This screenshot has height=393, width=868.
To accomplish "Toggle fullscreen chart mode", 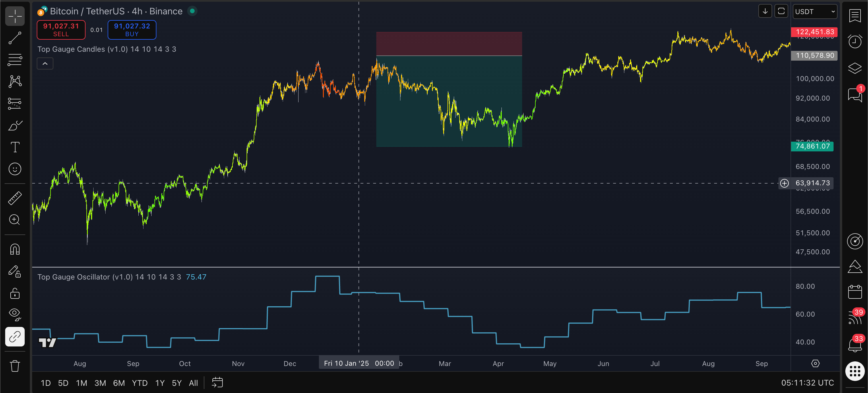I will click(x=781, y=11).
